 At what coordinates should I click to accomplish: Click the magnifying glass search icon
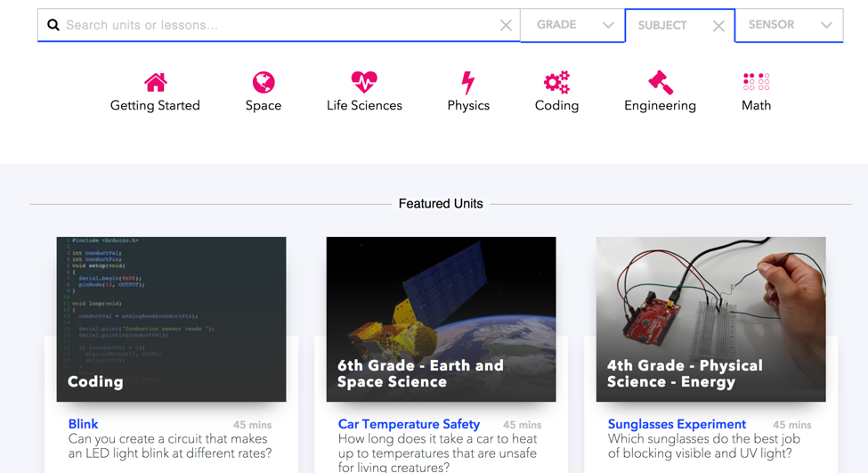coord(53,25)
